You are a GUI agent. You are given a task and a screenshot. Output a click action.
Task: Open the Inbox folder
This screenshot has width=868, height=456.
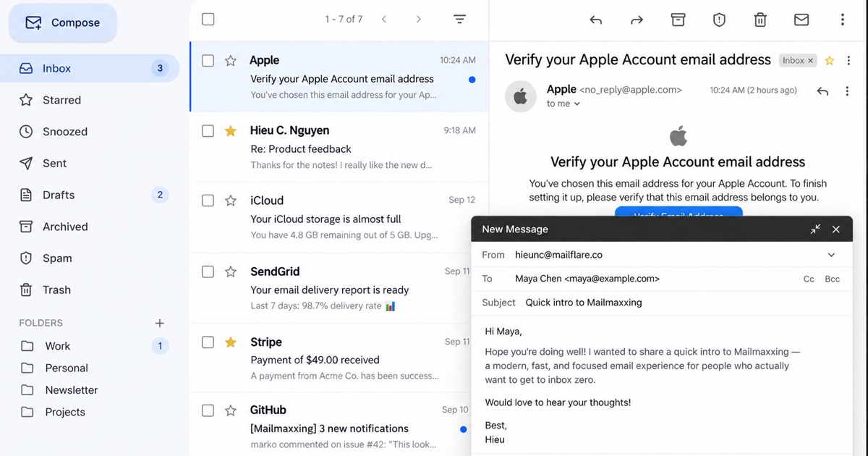point(90,69)
